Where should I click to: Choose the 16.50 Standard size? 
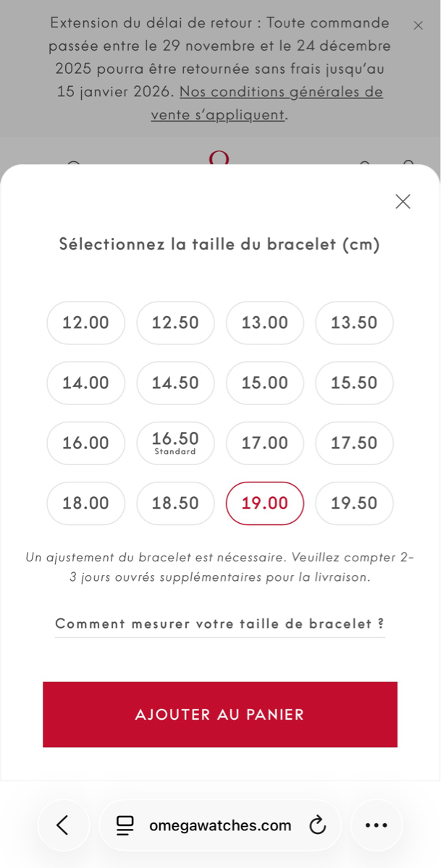pos(175,443)
